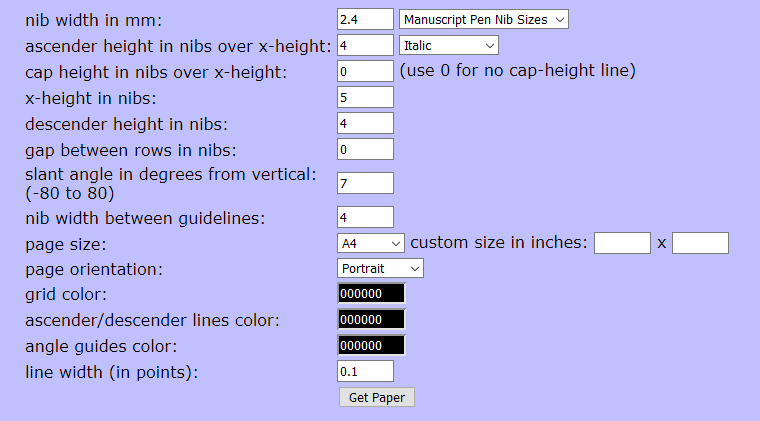Expand the Italic style dropdown

pos(448,45)
